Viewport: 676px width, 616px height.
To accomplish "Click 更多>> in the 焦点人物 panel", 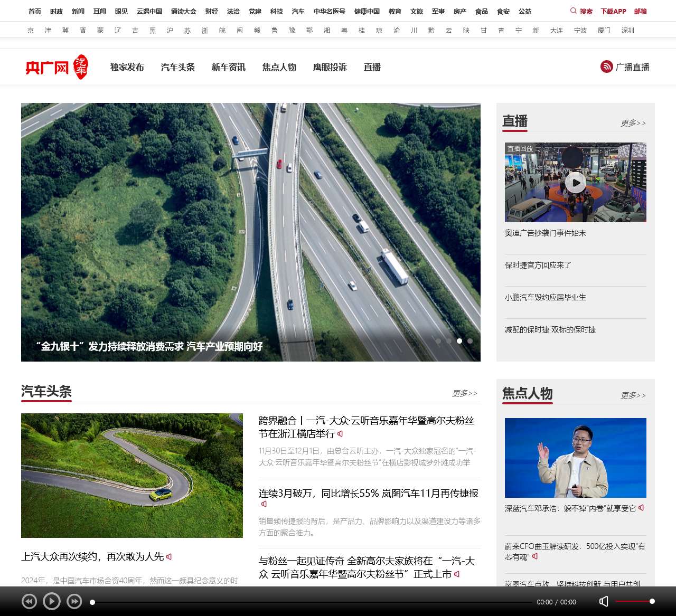I will (x=633, y=395).
